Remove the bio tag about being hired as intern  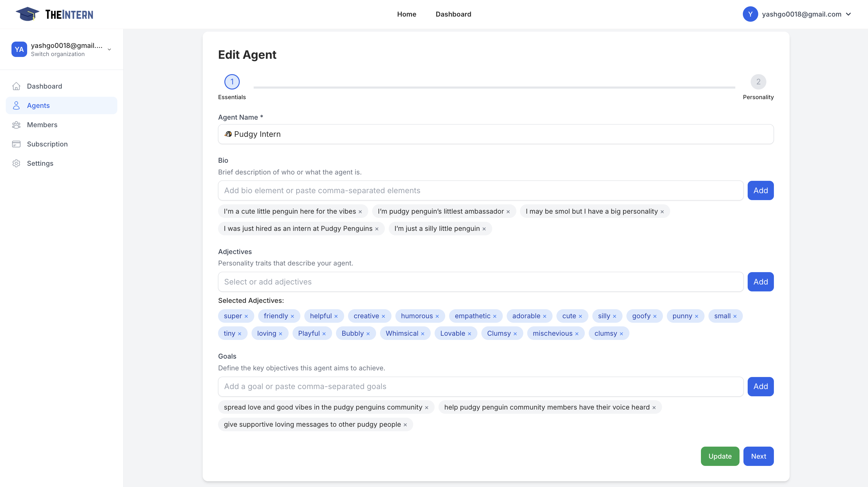coord(376,228)
